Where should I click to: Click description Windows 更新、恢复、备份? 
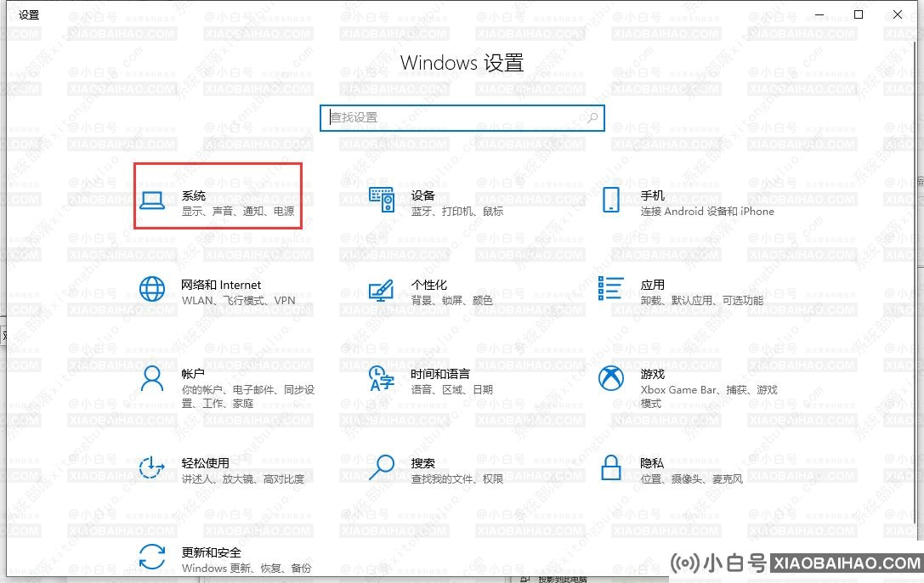pyautogui.click(x=247, y=568)
